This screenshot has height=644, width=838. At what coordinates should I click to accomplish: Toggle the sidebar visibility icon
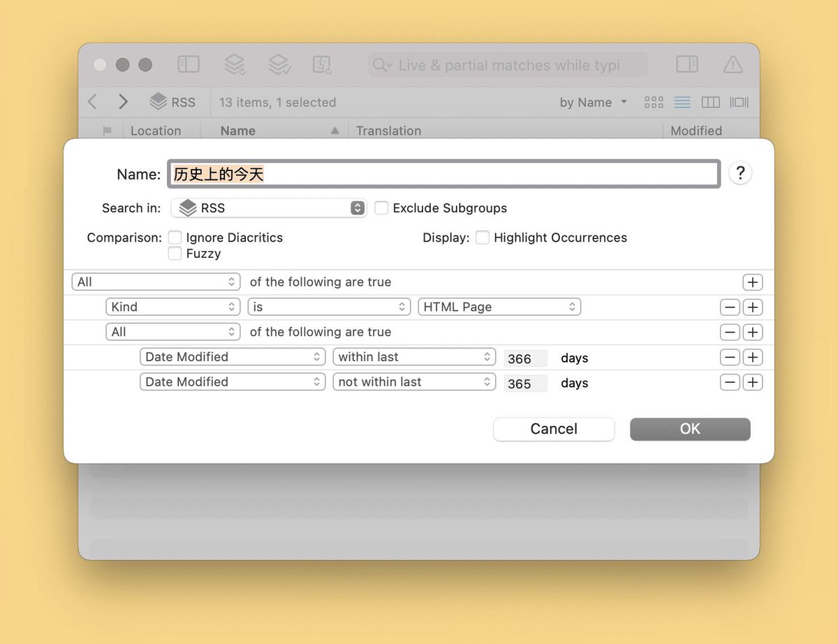click(x=188, y=64)
